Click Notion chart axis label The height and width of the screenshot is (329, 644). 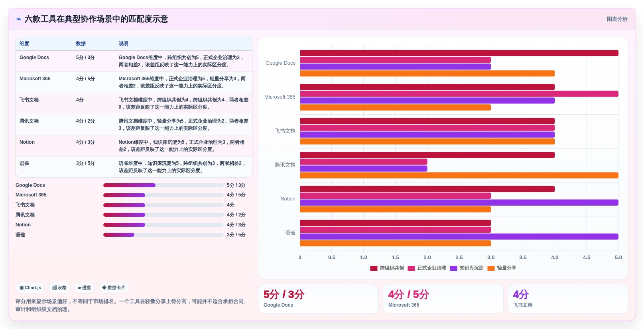[x=288, y=199]
